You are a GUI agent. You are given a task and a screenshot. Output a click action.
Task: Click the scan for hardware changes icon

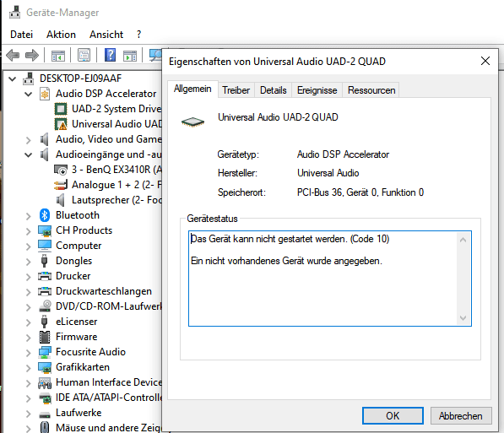[x=155, y=56]
